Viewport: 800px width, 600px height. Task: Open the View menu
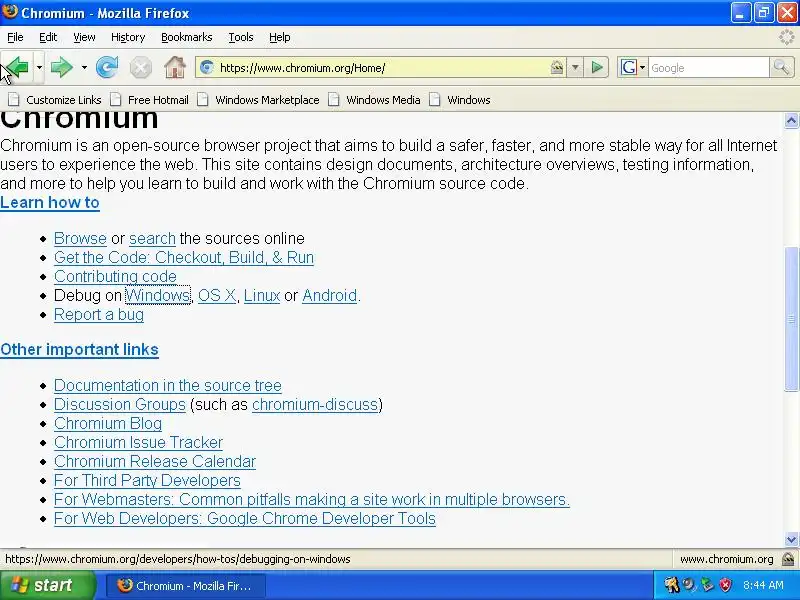point(84,37)
